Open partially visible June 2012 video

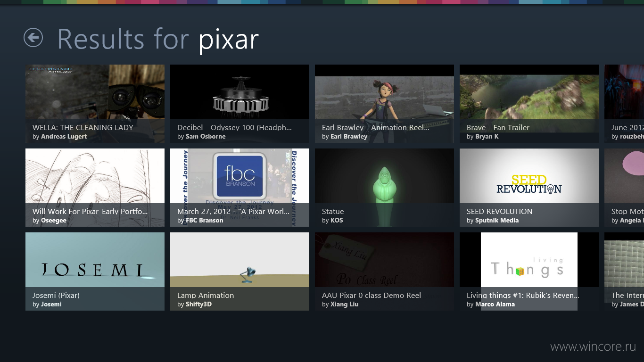click(624, 104)
